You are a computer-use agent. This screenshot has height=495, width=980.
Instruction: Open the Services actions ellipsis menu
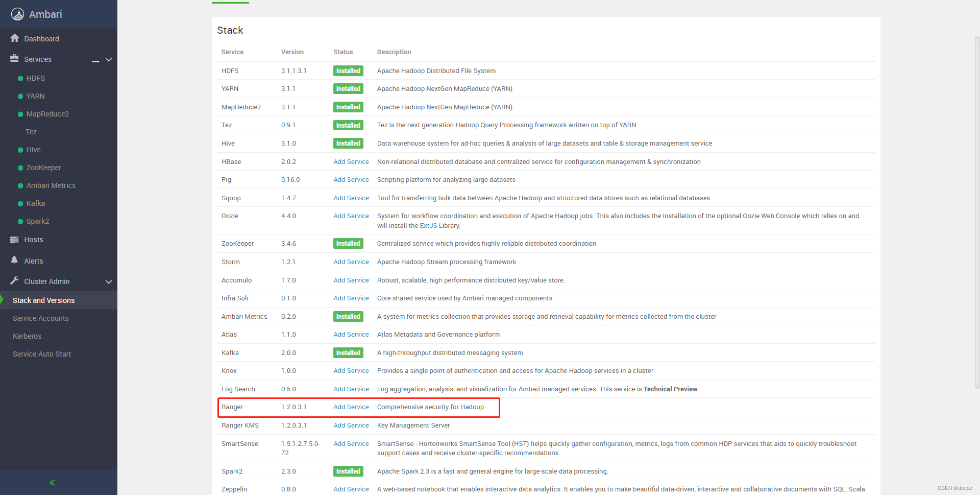(x=95, y=61)
